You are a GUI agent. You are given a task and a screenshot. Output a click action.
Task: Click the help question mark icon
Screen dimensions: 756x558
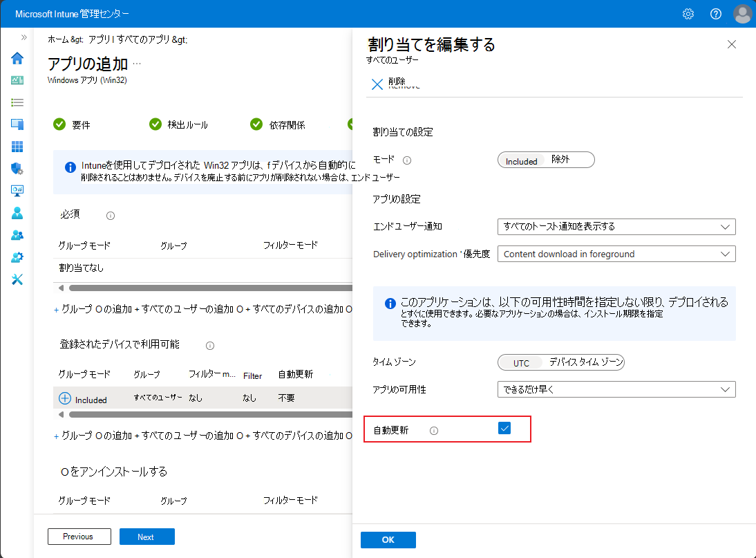click(x=716, y=14)
